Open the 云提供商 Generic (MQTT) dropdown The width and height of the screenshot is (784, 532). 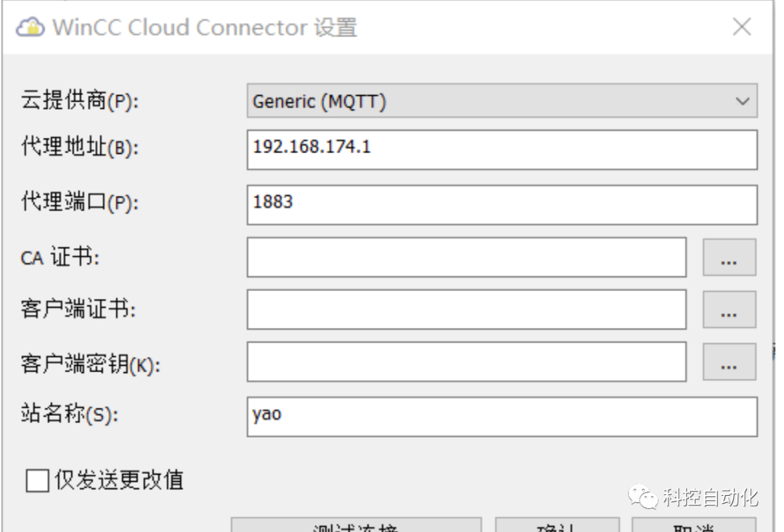(502, 101)
